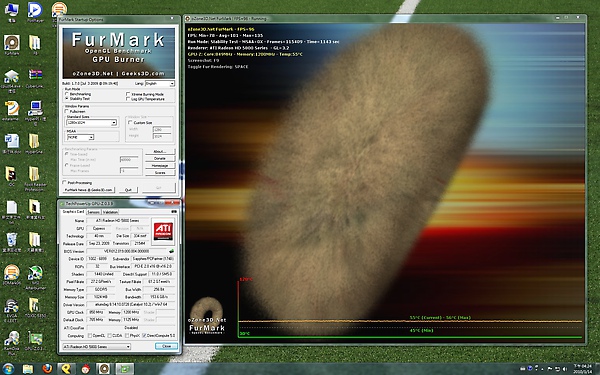Open the EVGA E-LEET desktop shortcut

coord(11,310)
